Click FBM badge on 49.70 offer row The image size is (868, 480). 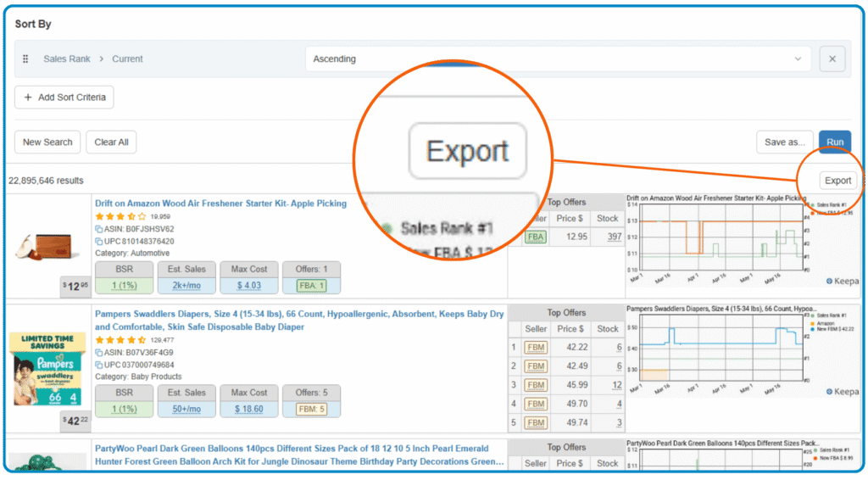(x=536, y=405)
